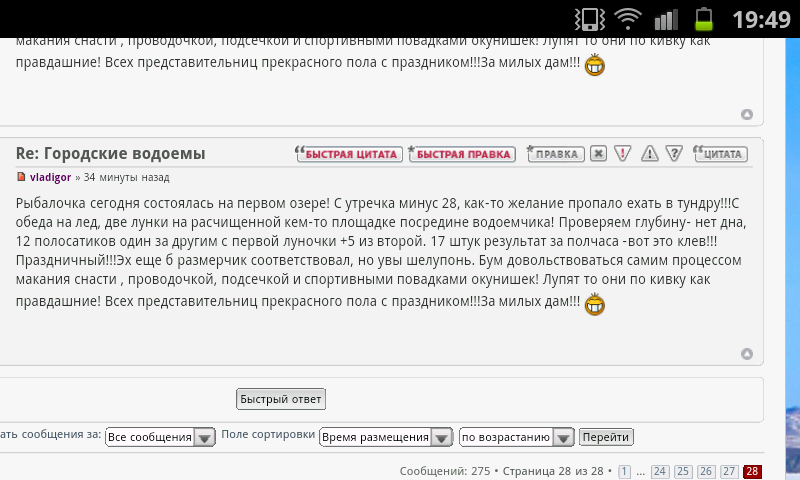Viewport: 800px width, 480px height.
Task: Click the ЦИТАТА quote button
Action: [x=720, y=154]
